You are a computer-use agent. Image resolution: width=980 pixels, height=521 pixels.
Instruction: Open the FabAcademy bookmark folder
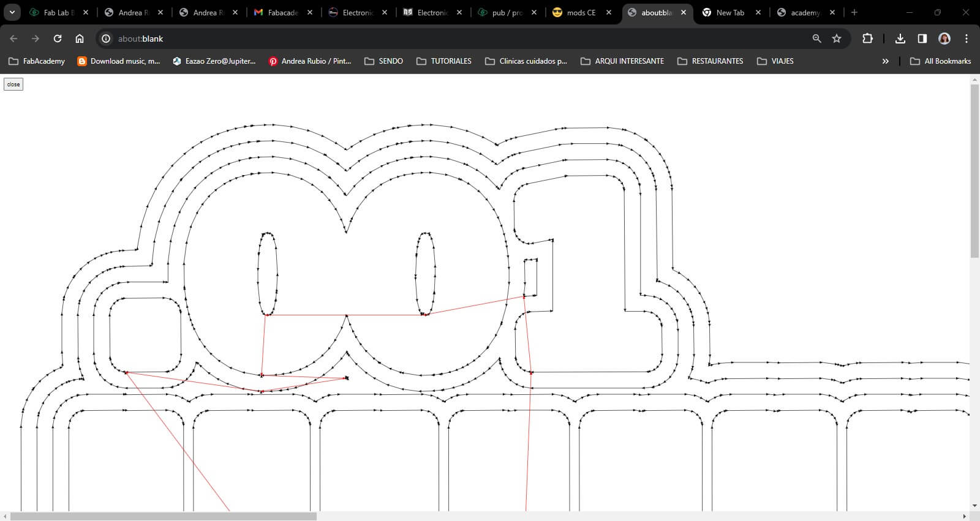tap(37, 61)
